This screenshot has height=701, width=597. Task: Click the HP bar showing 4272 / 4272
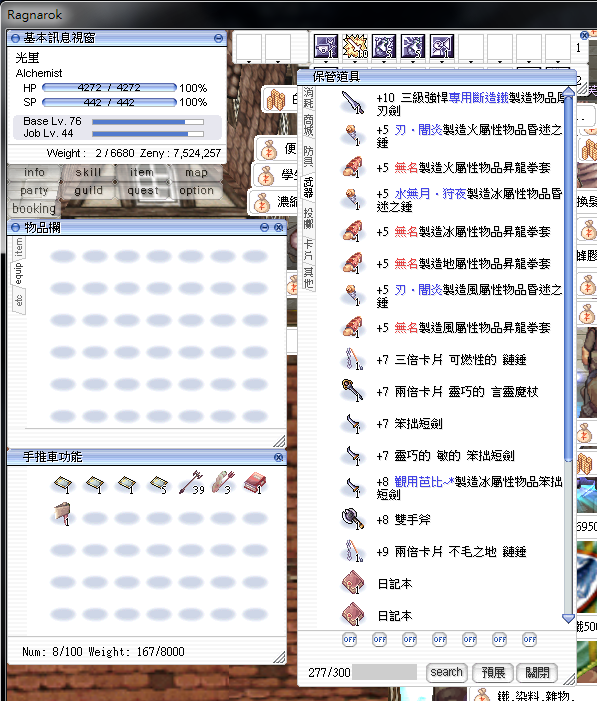tap(109, 88)
